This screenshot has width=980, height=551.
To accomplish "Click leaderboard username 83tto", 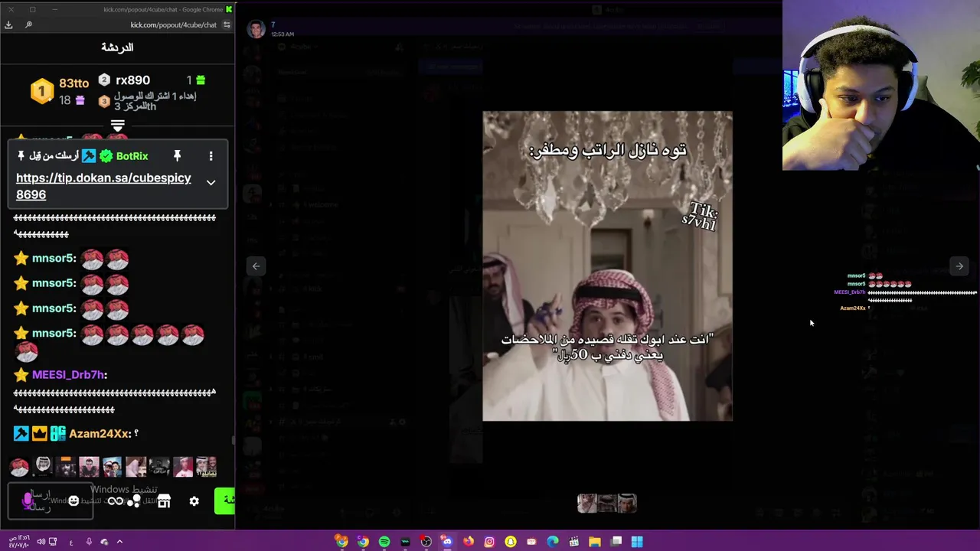I will tap(74, 83).
